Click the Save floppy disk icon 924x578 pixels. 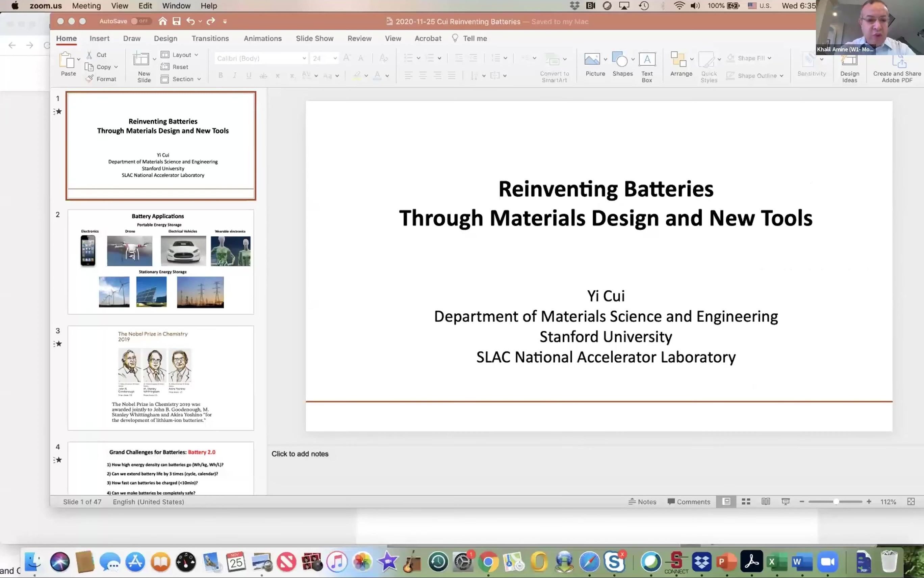point(176,21)
